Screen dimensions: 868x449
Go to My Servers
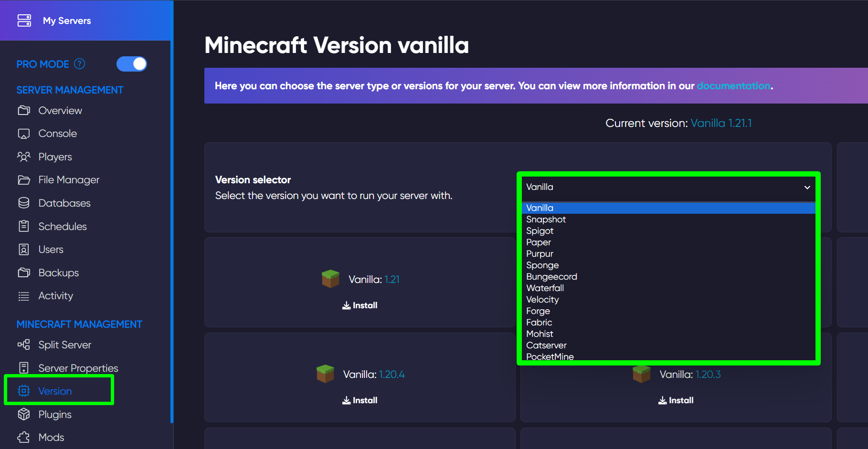tap(67, 20)
